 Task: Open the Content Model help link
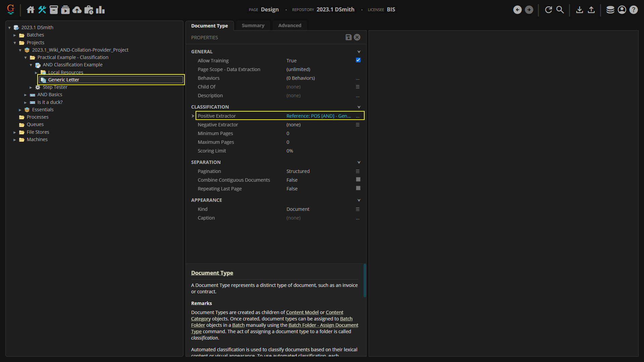coord(302,312)
